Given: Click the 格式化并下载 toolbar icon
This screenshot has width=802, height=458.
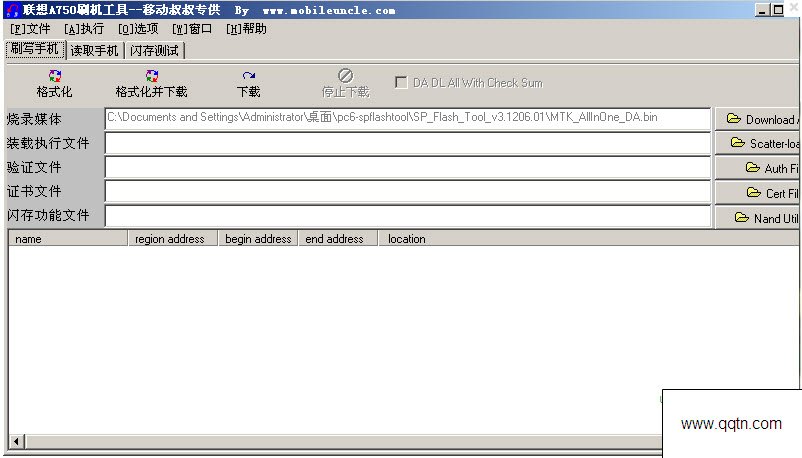Looking at the screenshot, I should pyautogui.click(x=151, y=76).
